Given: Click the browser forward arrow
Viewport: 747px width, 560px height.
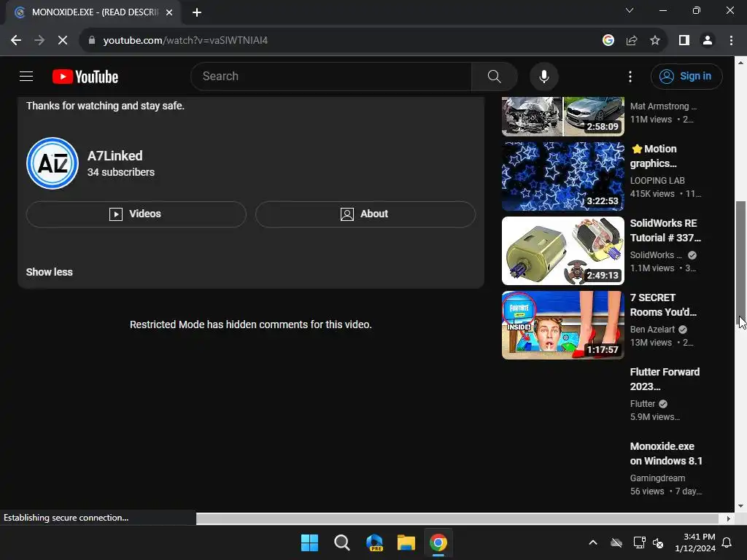Looking at the screenshot, I should click(39, 41).
